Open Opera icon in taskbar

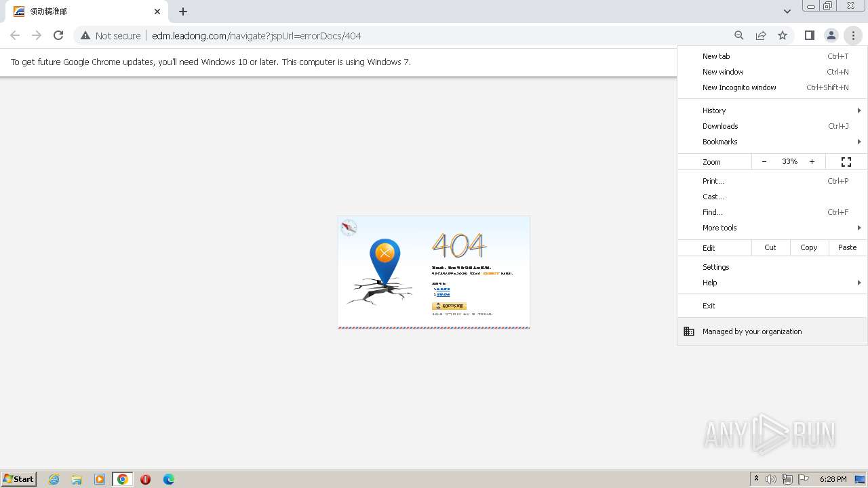pos(145,479)
